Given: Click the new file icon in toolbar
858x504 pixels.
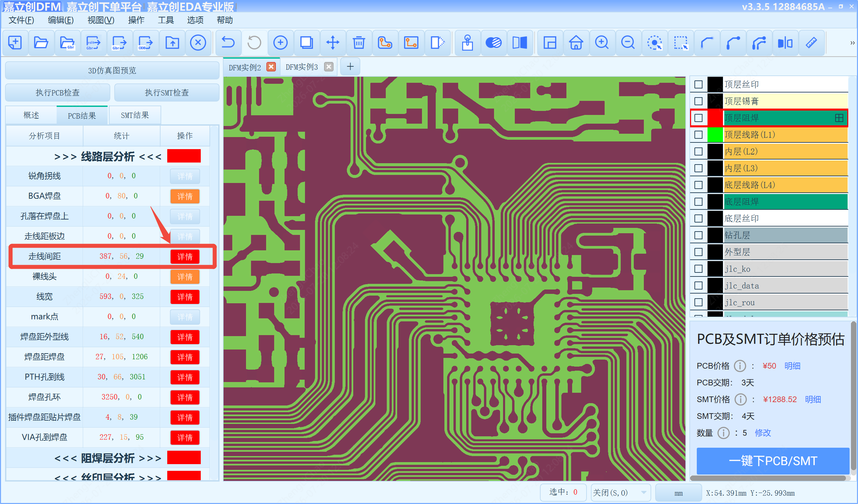Looking at the screenshot, I should click(15, 43).
